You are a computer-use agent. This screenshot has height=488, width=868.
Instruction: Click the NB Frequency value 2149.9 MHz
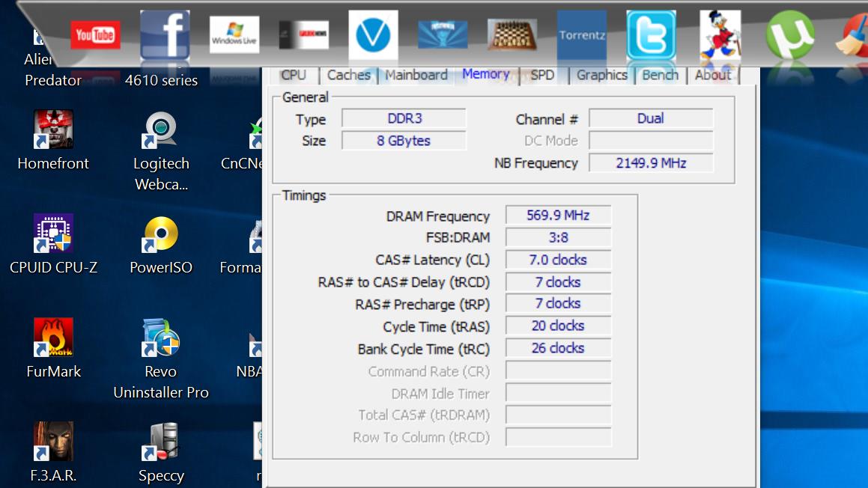tap(651, 163)
